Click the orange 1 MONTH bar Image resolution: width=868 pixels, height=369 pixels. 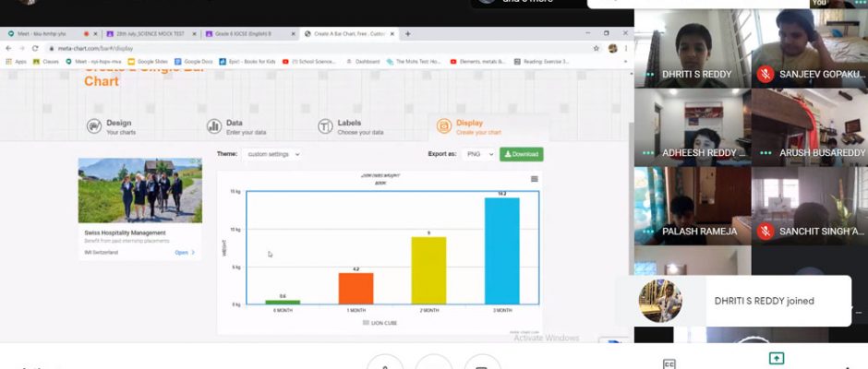coord(356,288)
